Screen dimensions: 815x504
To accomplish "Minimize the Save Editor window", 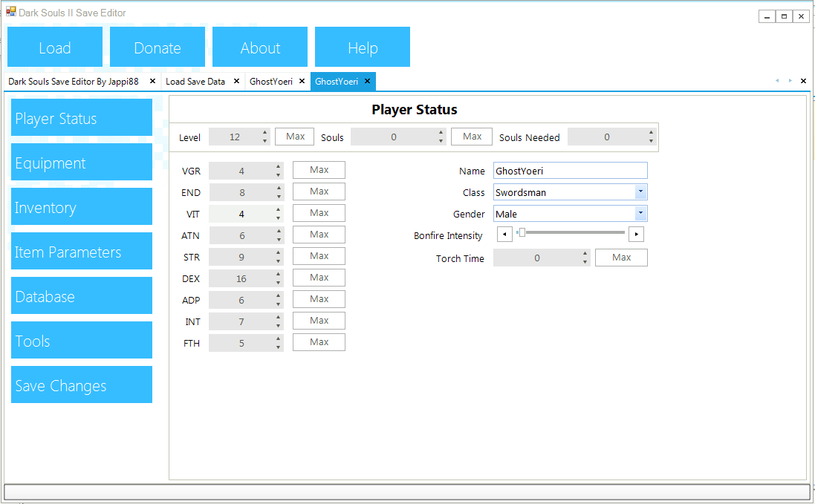I will [767, 16].
